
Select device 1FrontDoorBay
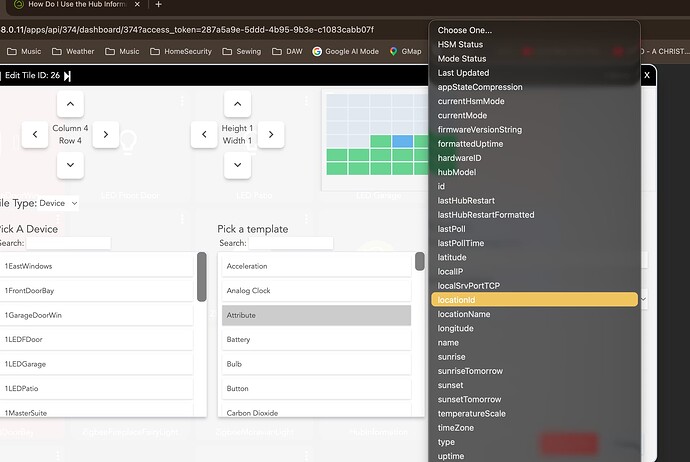pos(96,291)
